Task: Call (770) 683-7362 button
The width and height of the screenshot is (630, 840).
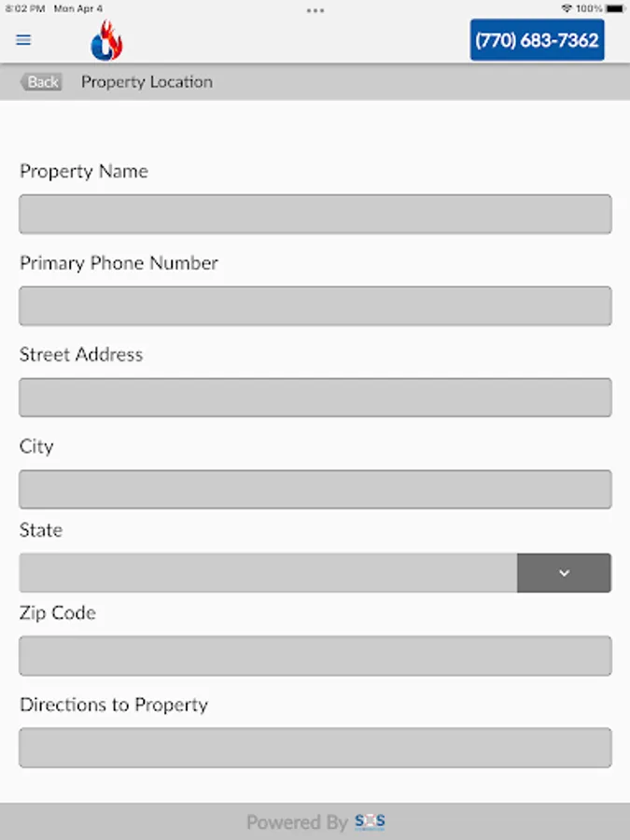Action: (538, 40)
